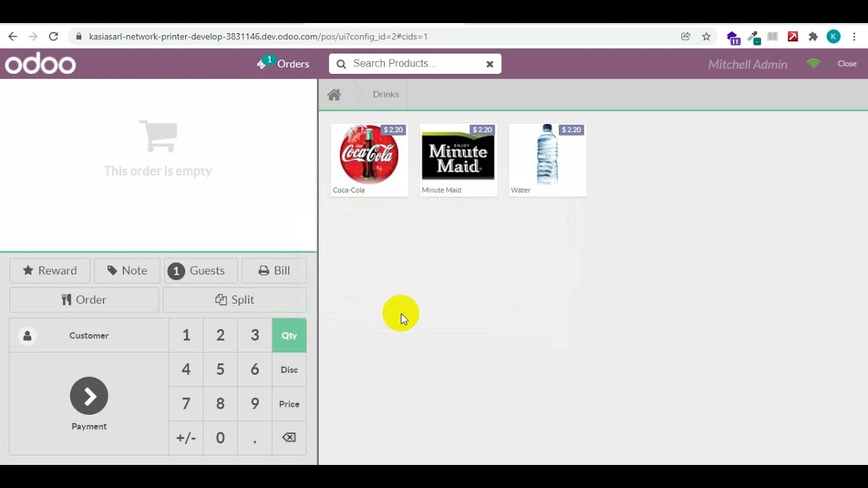Click the Mitchell Admin cashier name

(x=747, y=64)
